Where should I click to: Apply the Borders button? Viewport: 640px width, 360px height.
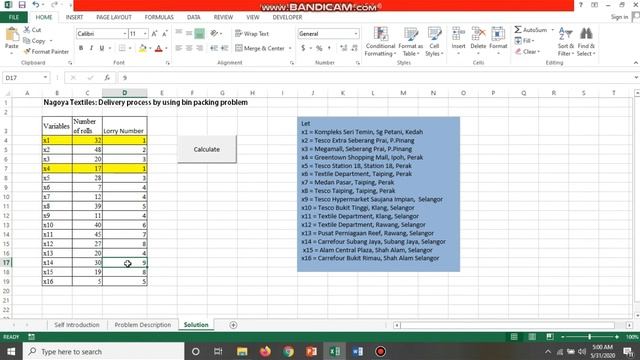click(122, 48)
